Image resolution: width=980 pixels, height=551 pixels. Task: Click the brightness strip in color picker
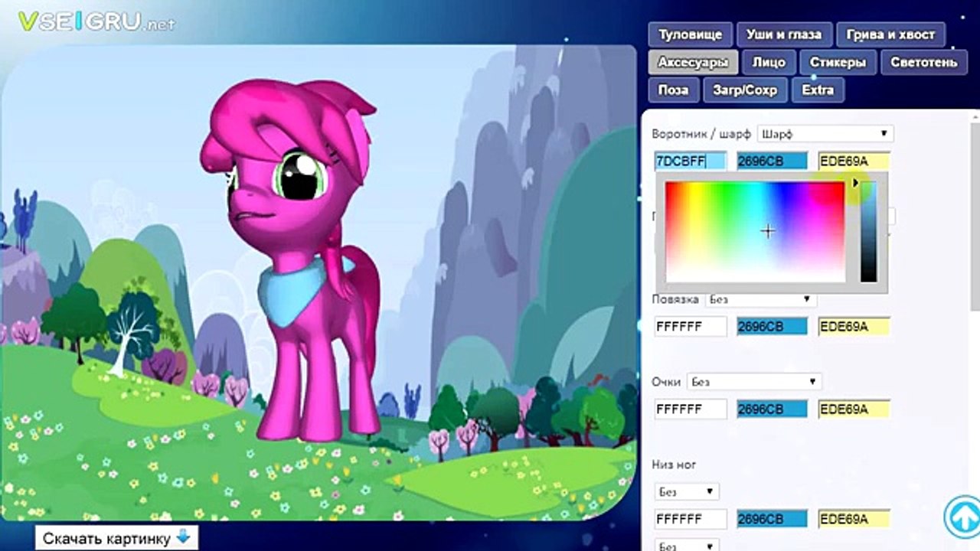[x=868, y=232]
